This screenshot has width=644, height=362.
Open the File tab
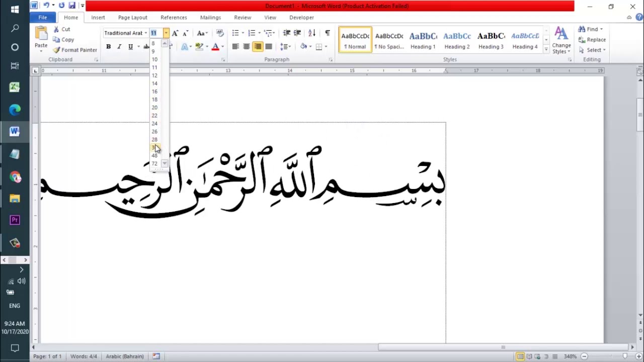pyautogui.click(x=43, y=18)
